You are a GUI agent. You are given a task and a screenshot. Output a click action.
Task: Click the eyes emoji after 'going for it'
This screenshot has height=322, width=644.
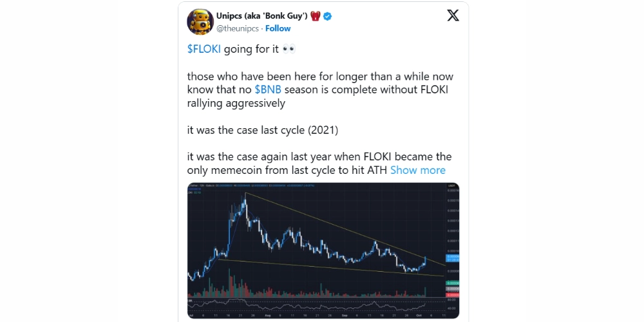pos(289,49)
